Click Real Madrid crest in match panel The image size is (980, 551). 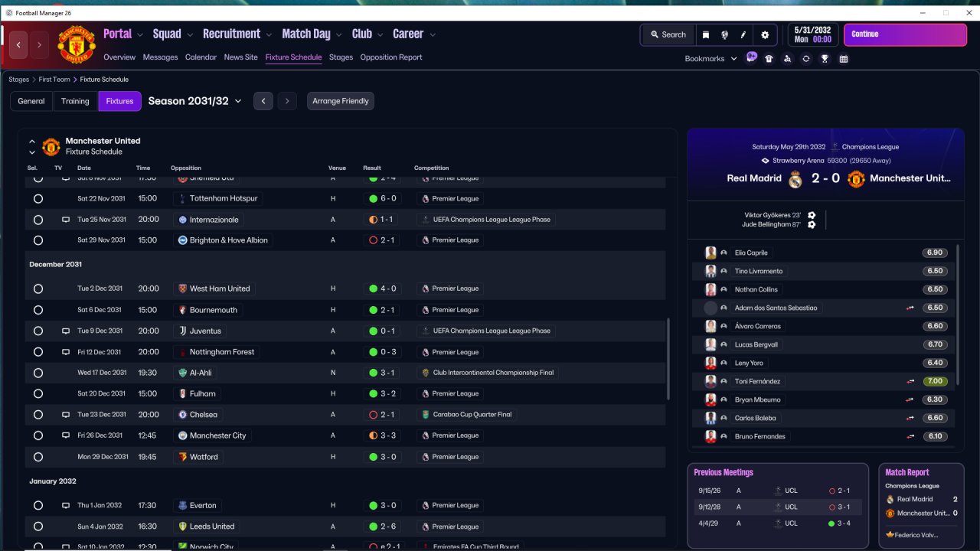tap(795, 179)
